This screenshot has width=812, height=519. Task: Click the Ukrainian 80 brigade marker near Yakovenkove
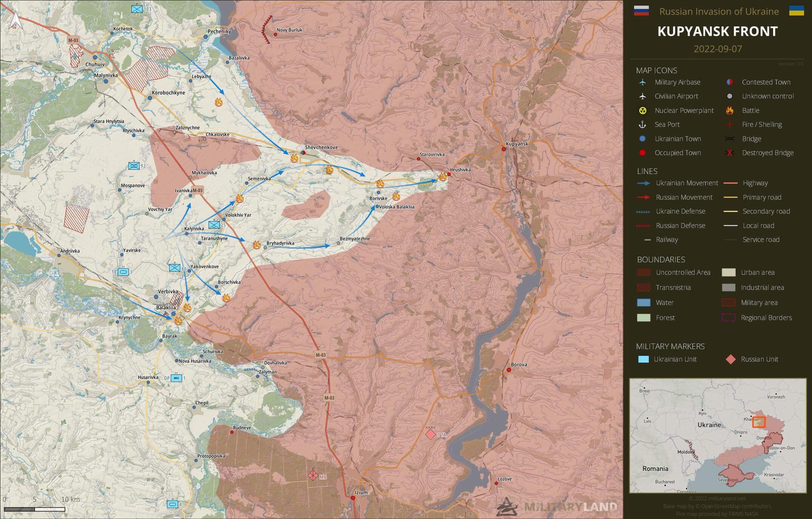174,268
